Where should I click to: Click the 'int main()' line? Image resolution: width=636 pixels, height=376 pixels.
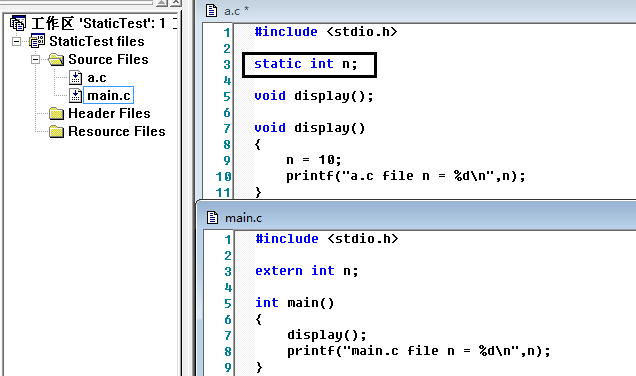[x=294, y=303]
